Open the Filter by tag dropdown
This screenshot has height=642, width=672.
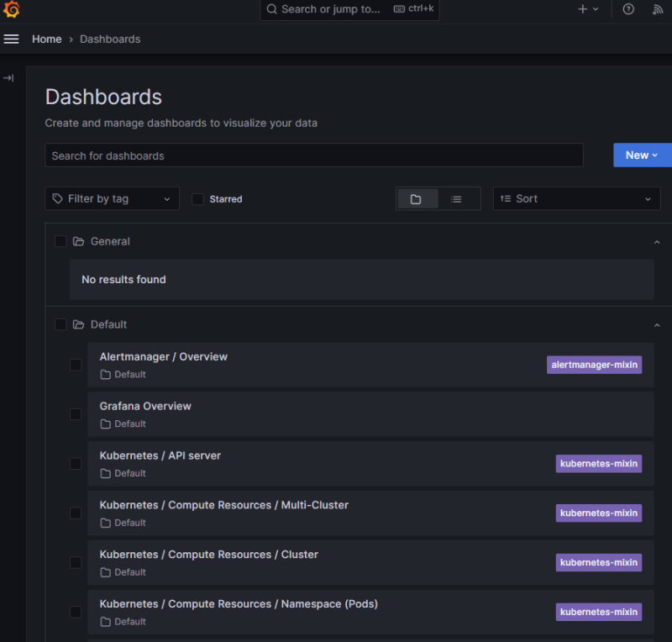pos(112,199)
